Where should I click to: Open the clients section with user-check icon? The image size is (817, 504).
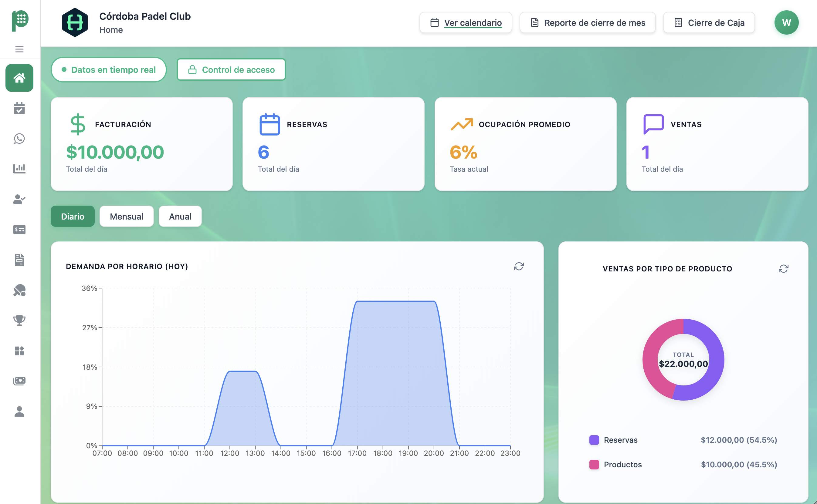(x=19, y=199)
